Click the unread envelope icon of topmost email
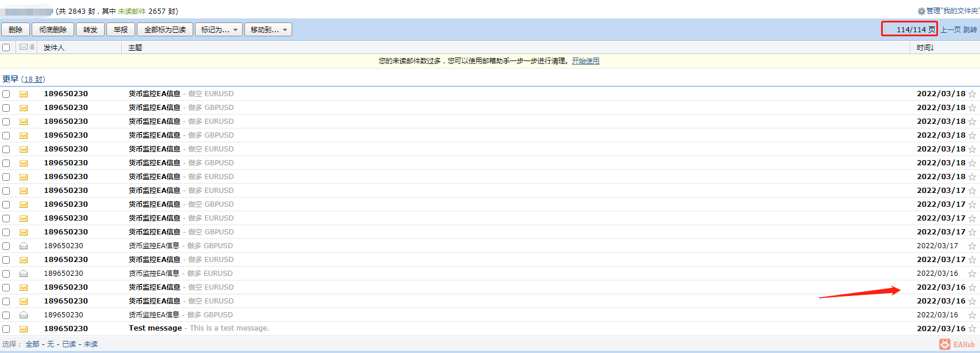980x353 pixels. coord(24,94)
